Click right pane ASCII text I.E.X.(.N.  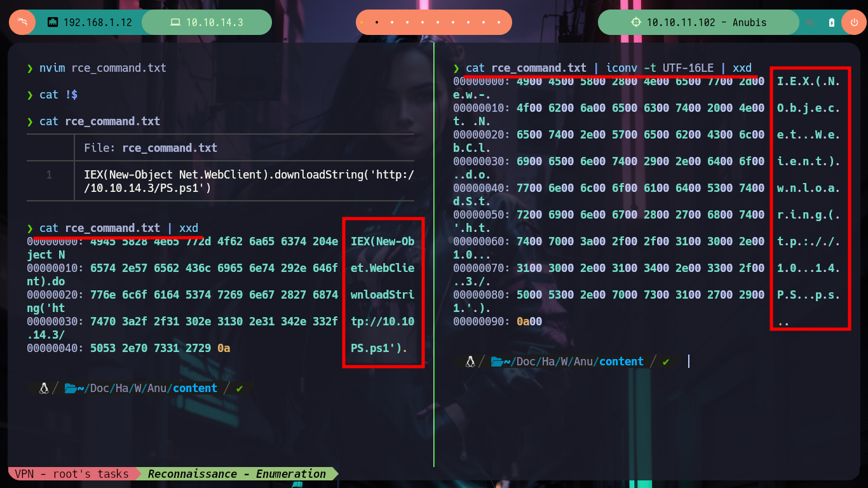809,81
